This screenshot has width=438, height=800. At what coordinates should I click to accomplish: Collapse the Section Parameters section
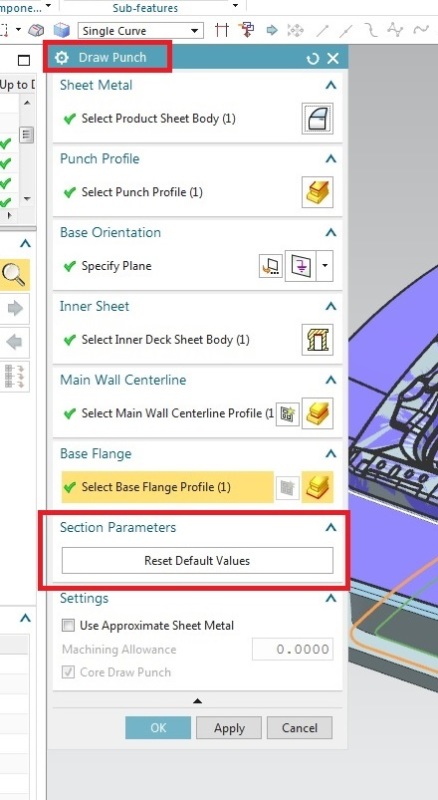[331, 527]
